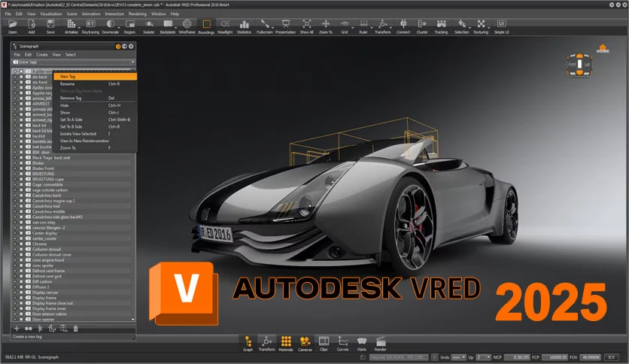Toggle the Boundings icon
Viewport: 629px width, 364px height.
[x=206, y=24]
